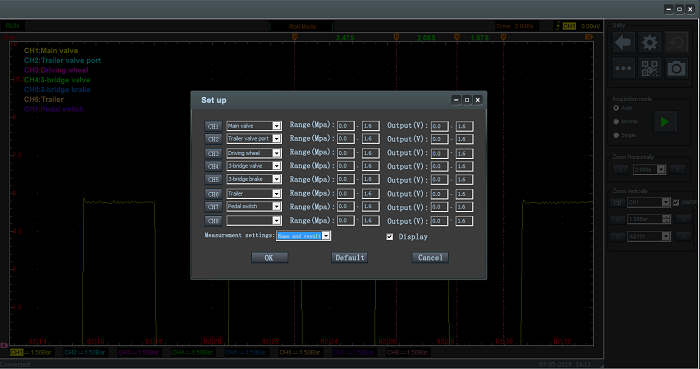
Task: Click the OK button
Action: click(269, 257)
